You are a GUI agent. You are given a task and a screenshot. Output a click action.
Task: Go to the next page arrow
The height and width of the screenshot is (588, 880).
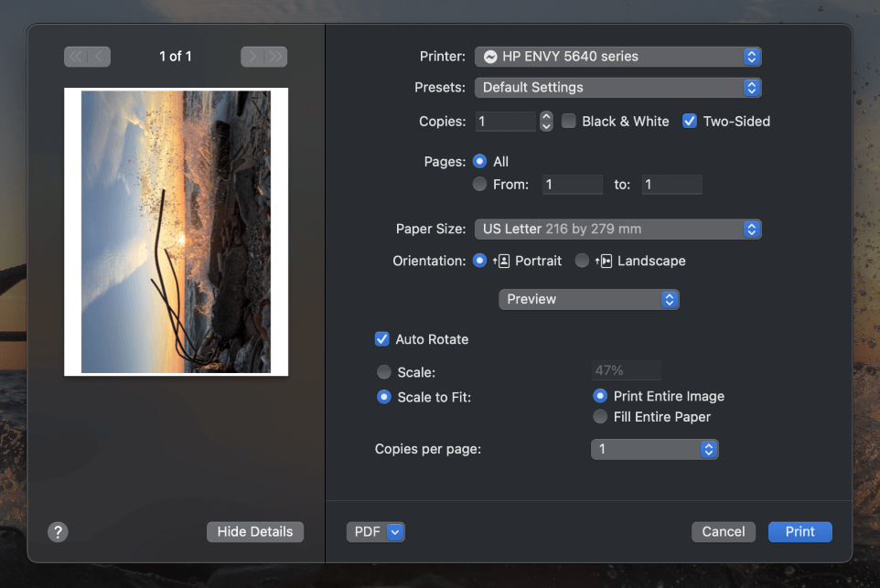(x=252, y=57)
